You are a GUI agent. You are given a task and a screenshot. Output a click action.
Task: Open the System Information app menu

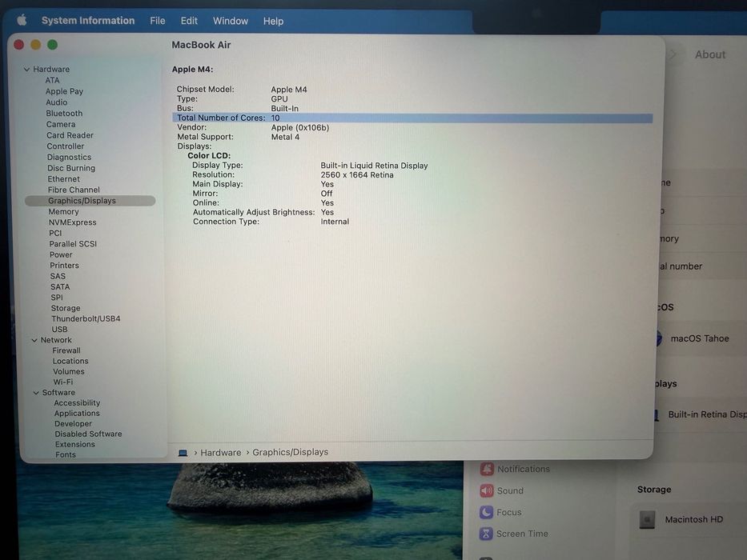coord(87,21)
